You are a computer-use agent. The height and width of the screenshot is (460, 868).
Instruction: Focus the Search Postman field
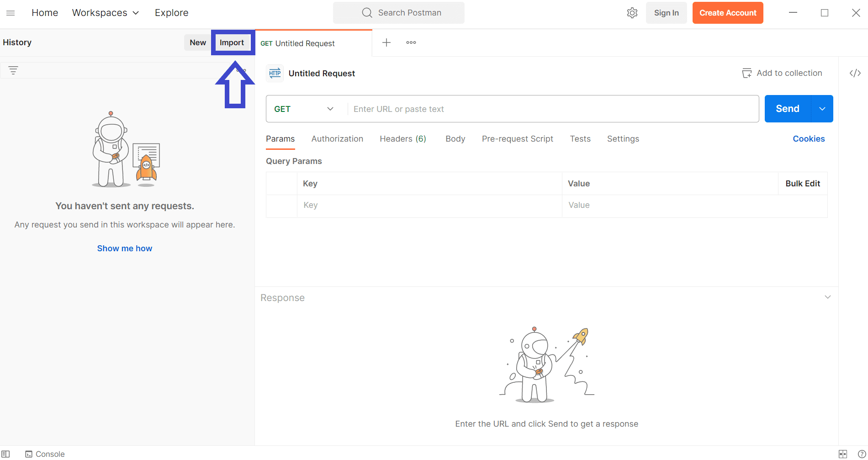click(x=399, y=13)
